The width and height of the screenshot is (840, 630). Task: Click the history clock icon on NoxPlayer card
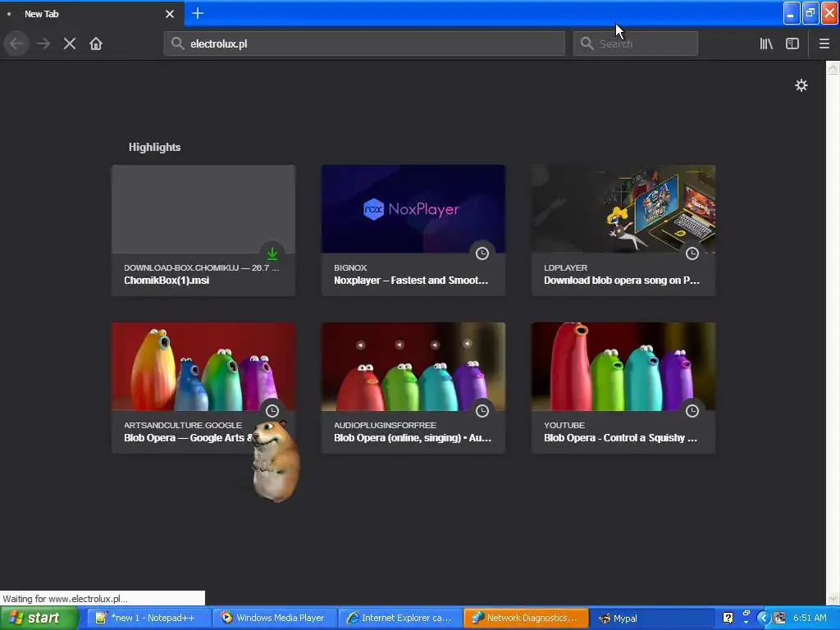(x=482, y=253)
